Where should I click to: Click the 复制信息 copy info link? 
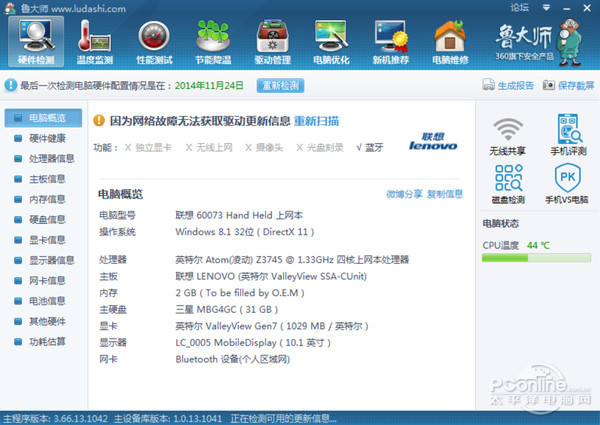click(445, 194)
